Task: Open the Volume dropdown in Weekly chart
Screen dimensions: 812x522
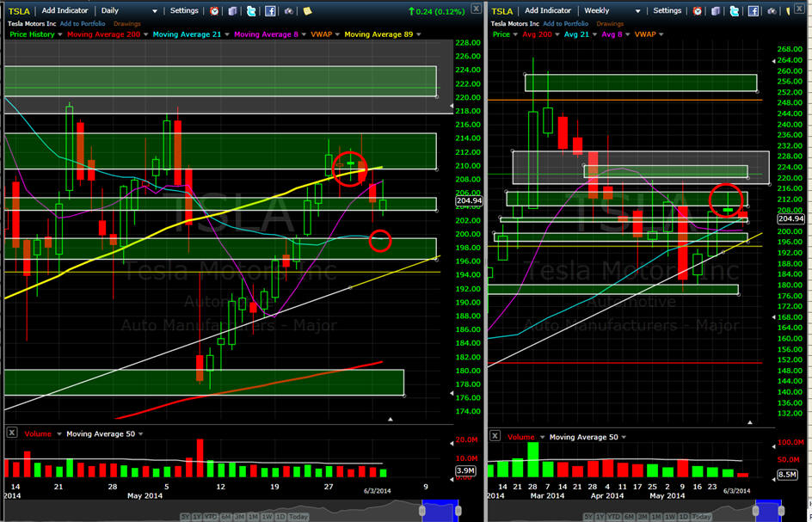Action: tap(542, 437)
